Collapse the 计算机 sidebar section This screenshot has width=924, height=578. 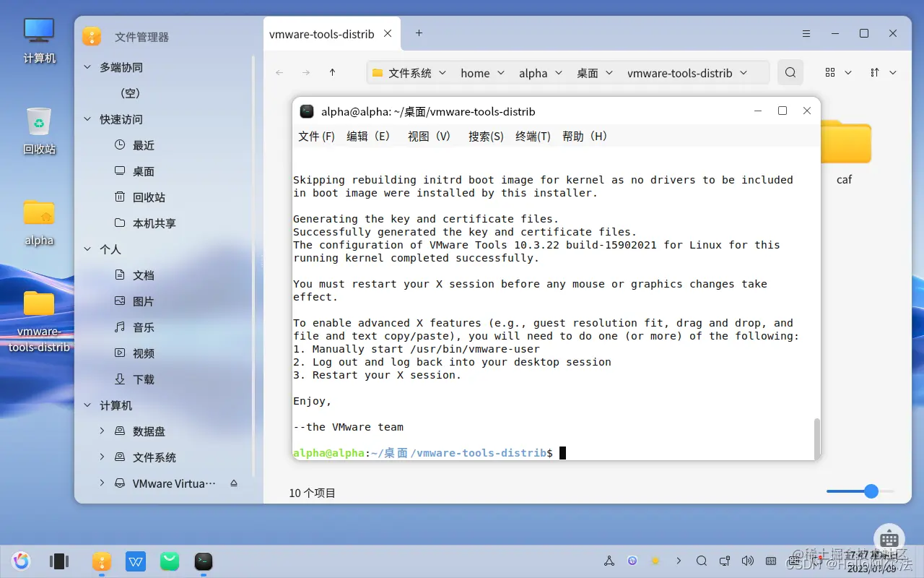click(87, 405)
